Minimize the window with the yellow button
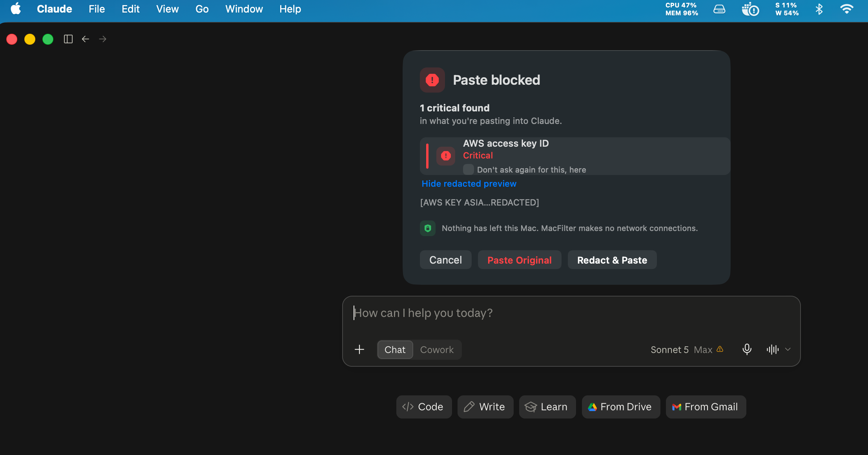868x455 pixels. [x=30, y=39]
